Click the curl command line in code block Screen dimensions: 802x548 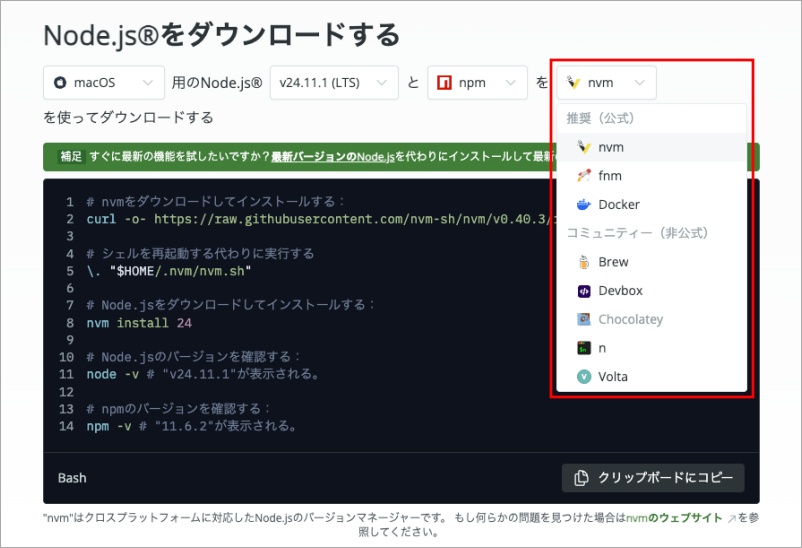pyautogui.click(x=300, y=219)
